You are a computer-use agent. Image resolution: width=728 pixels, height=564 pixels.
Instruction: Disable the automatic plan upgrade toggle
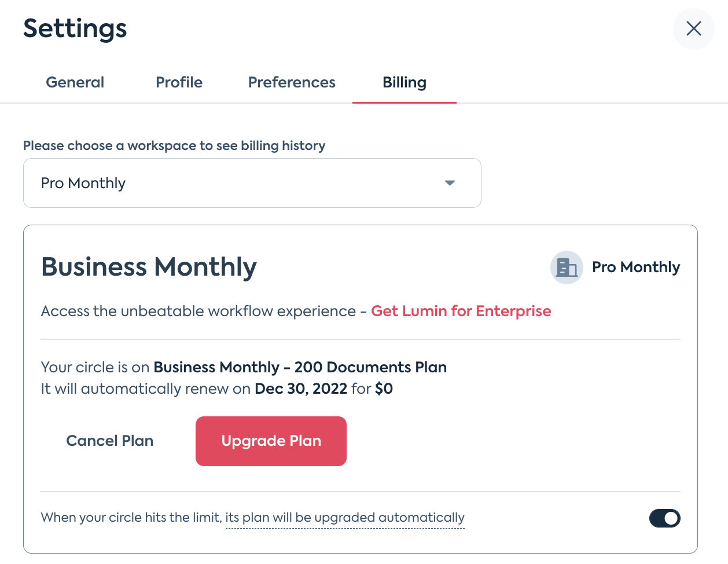pos(664,518)
